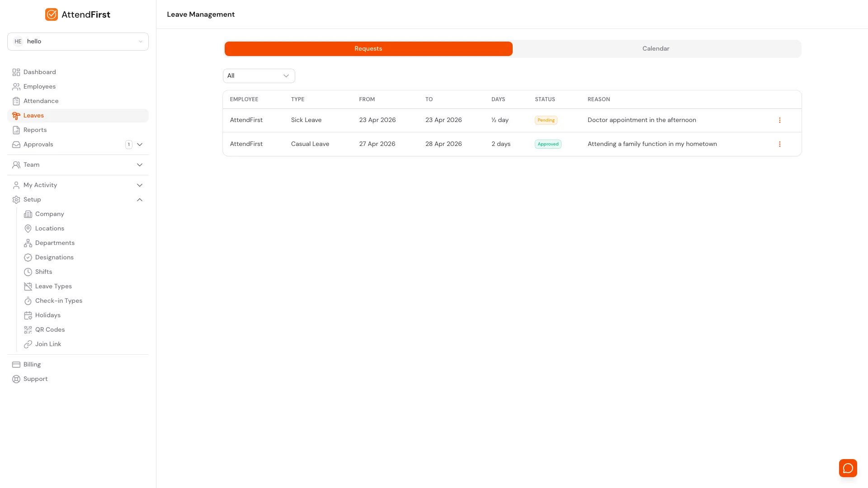Open the Attendance menu item

[78, 101]
